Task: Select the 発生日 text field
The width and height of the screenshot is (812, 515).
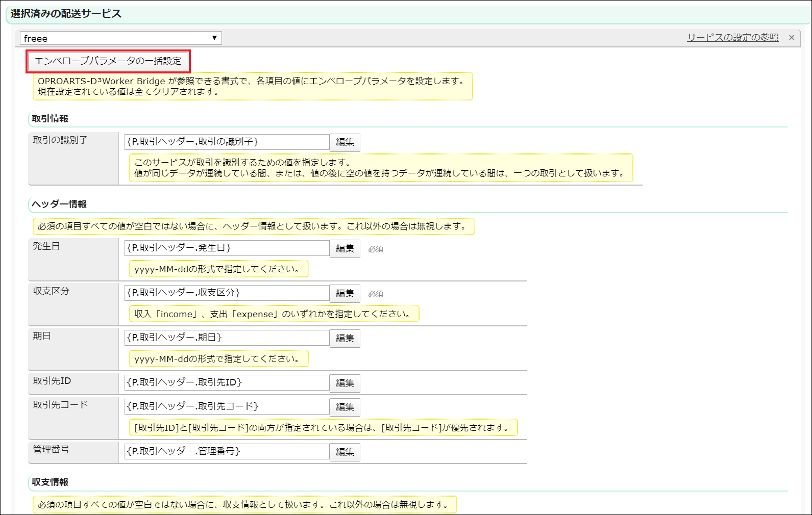Action: pos(227,248)
